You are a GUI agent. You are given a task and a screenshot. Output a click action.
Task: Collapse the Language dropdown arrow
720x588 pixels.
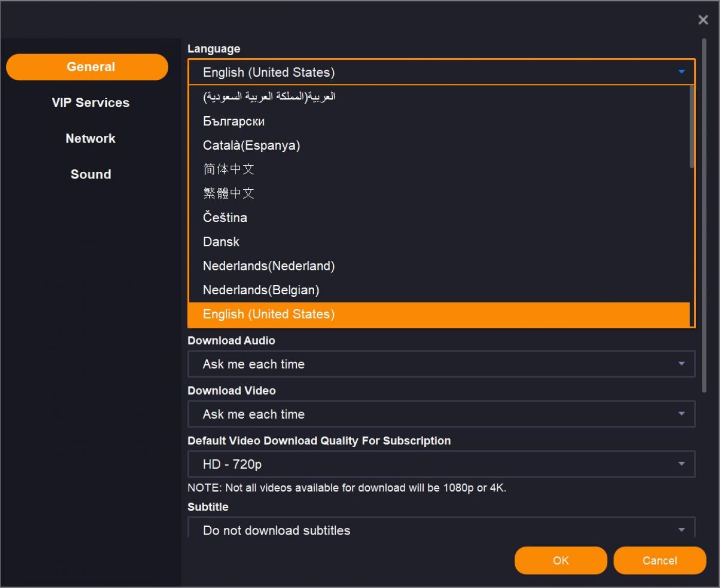pyautogui.click(x=681, y=72)
